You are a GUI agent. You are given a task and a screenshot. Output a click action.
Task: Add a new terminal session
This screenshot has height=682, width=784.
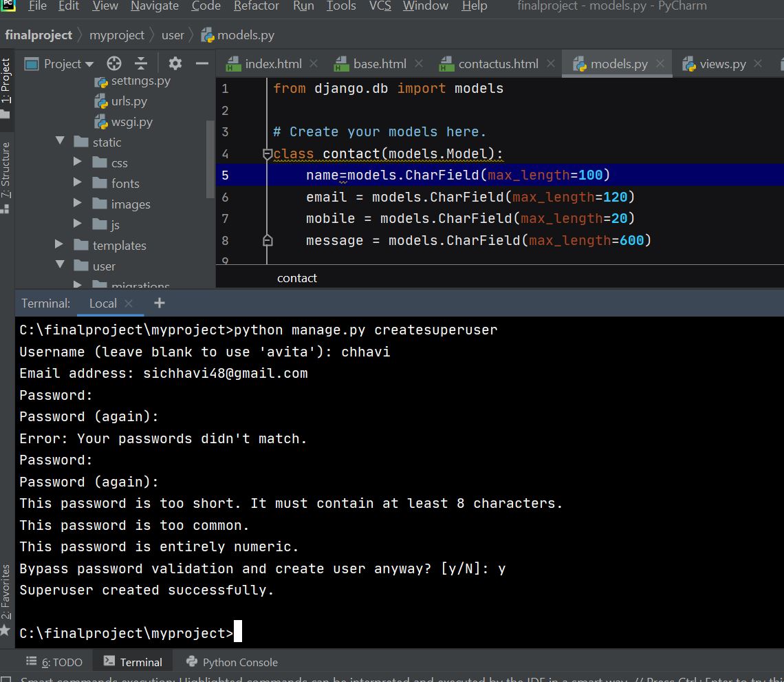[x=160, y=303]
